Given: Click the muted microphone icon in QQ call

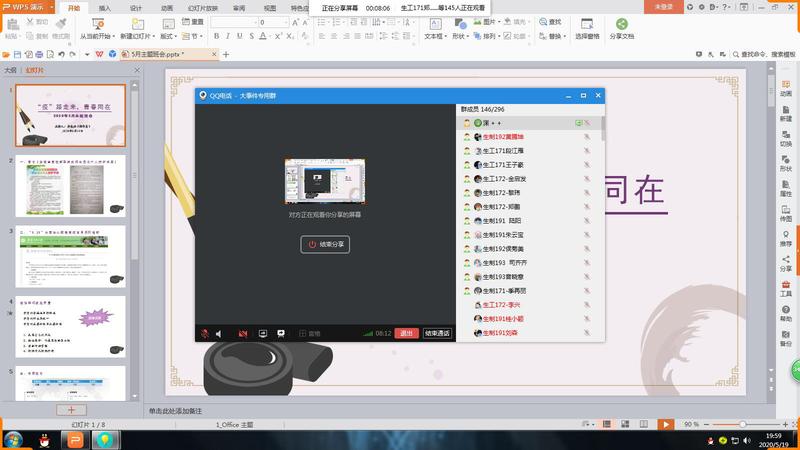Looking at the screenshot, I should [x=205, y=333].
